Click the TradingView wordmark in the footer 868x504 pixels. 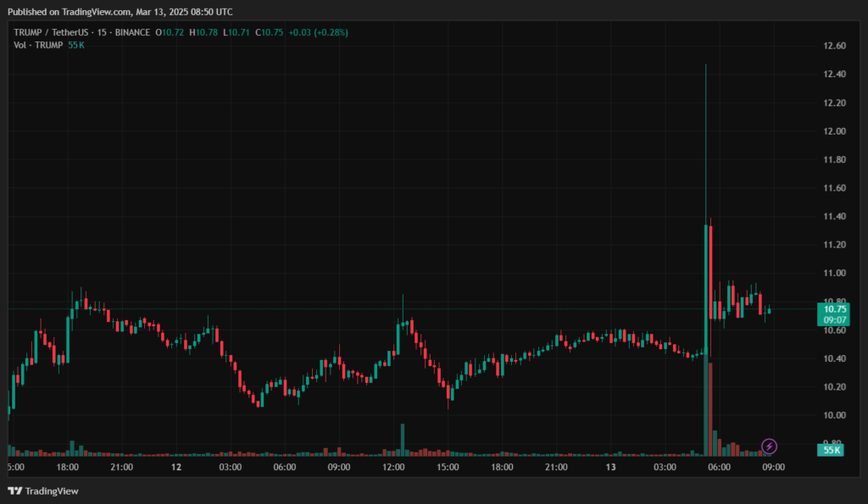(53, 491)
